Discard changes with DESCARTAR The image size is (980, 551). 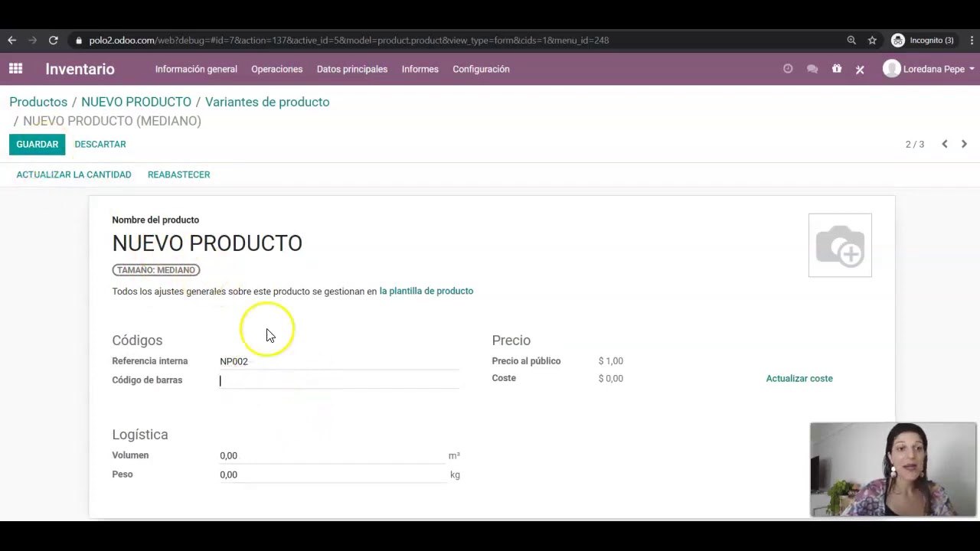coord(100,144)
